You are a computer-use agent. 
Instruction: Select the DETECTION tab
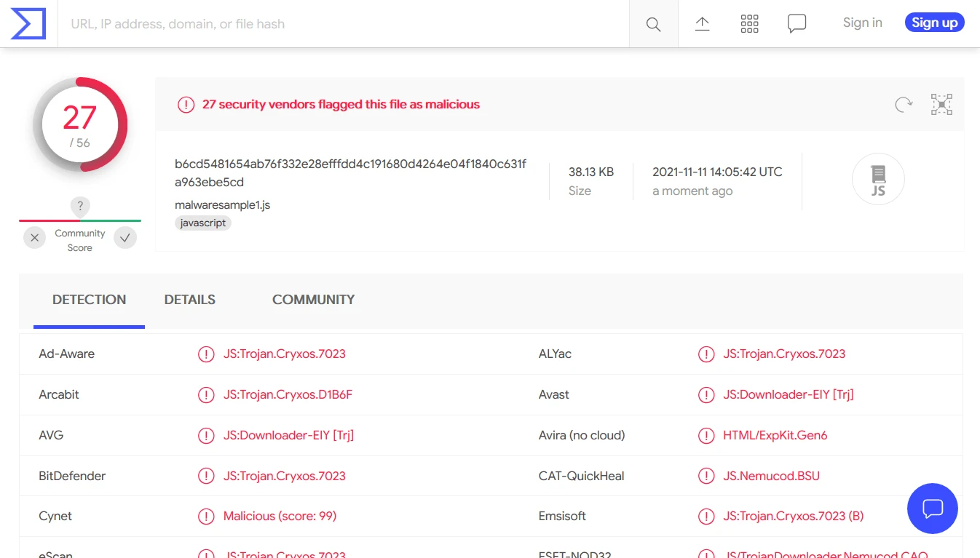click(x=89, y=300)
